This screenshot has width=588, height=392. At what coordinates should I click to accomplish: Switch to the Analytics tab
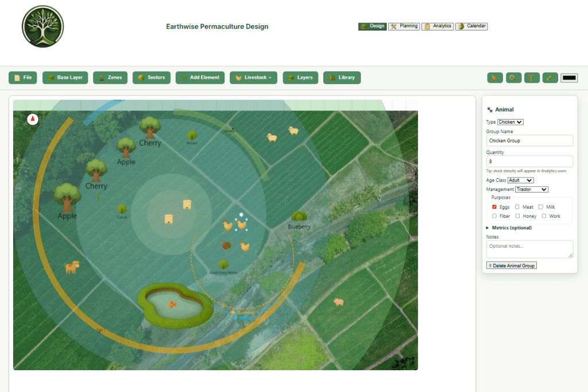coord(438,26)
